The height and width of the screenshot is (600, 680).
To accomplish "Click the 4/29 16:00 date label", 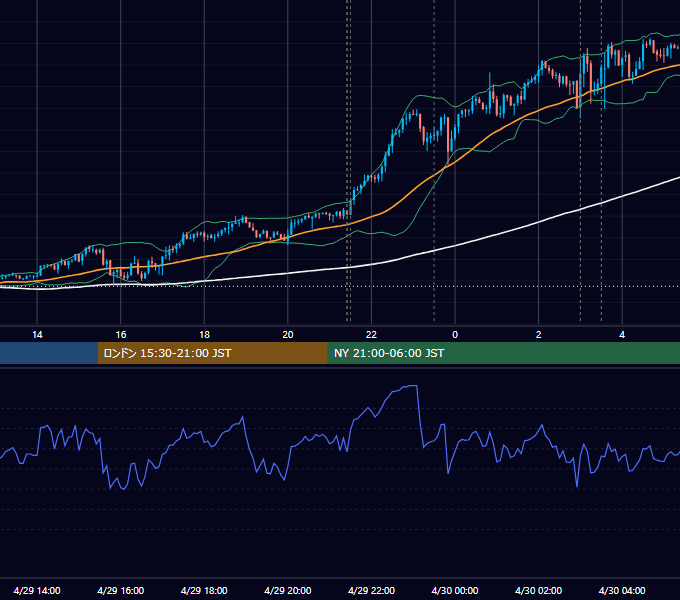I will pyautogui.click(x=121, y=590).
